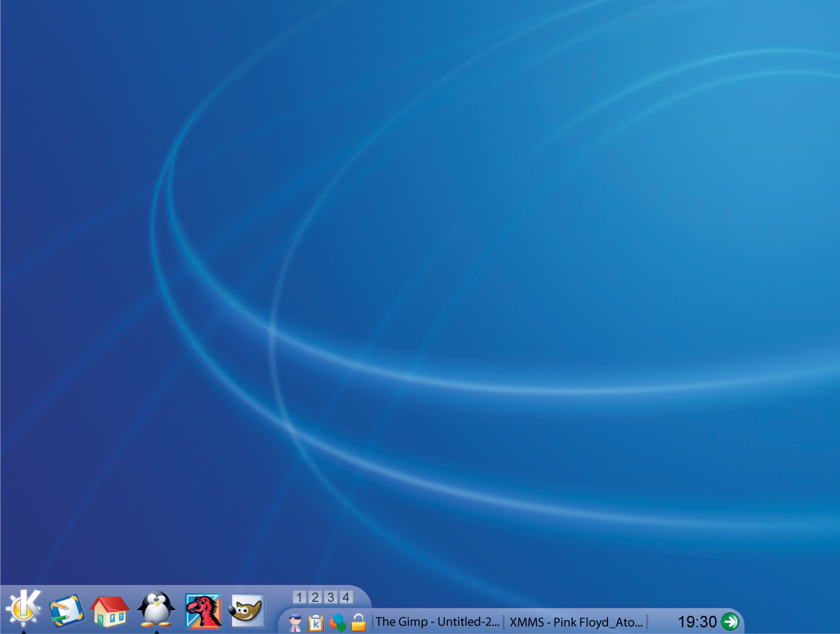Image resolution: width=840 pixels, height=634 pixels.
Task: Open the KDE K menu
Action: (x=23, y=608)
